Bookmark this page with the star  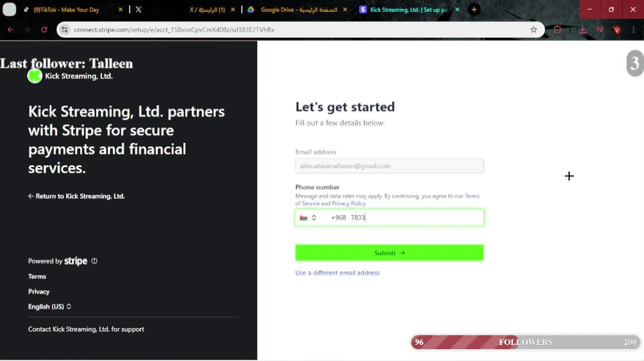click(x=534, y=30)
